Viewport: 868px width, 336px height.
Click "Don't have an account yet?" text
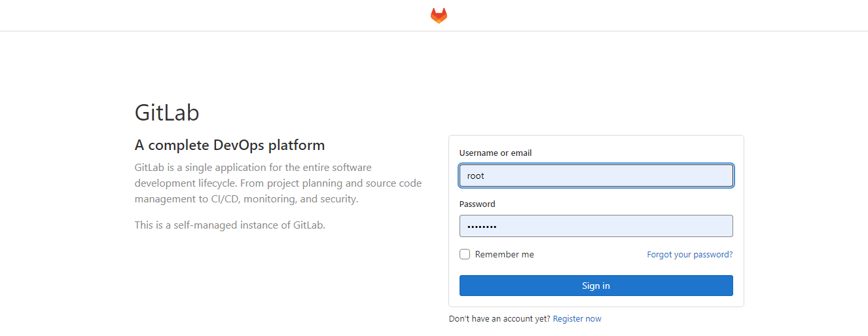click(499, 319)
